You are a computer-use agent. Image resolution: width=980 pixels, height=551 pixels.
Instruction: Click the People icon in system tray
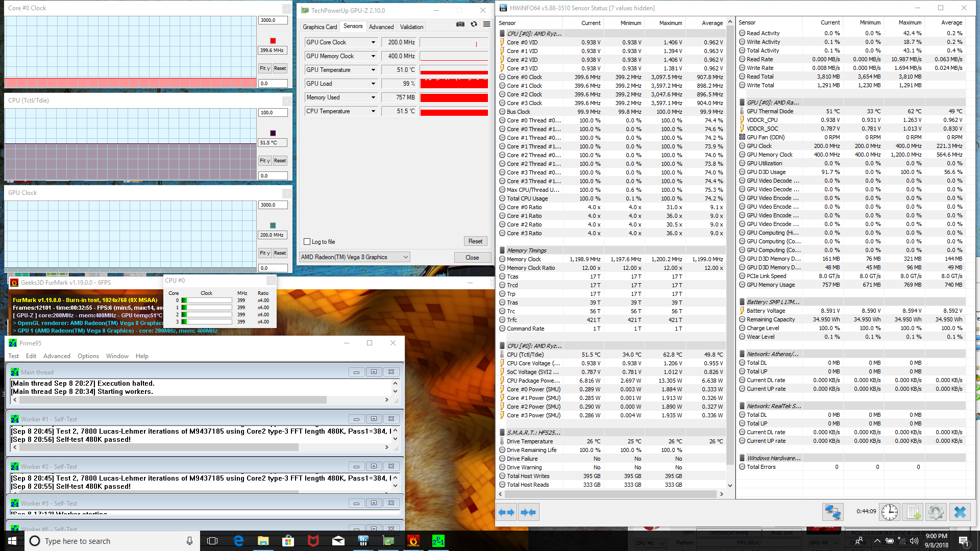(859, 541)
